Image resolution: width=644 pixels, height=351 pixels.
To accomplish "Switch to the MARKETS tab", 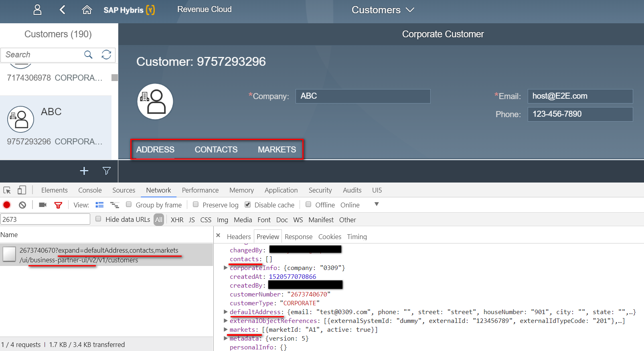I will 277,150.
